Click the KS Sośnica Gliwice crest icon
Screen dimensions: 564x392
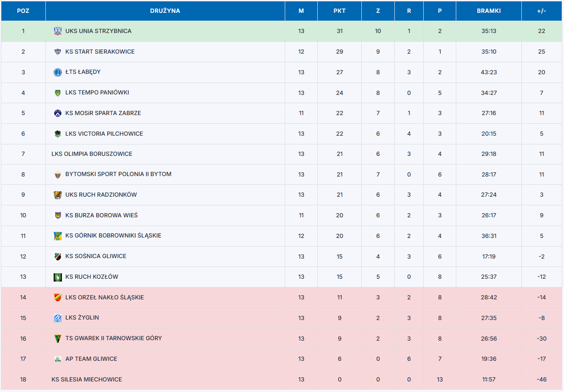(57, 256)
